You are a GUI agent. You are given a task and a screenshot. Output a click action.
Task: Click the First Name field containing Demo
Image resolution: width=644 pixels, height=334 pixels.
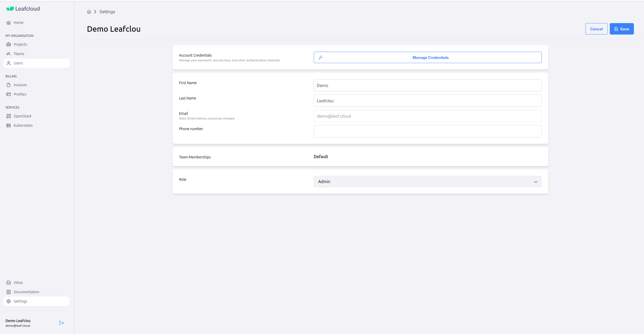coord(428,85)
